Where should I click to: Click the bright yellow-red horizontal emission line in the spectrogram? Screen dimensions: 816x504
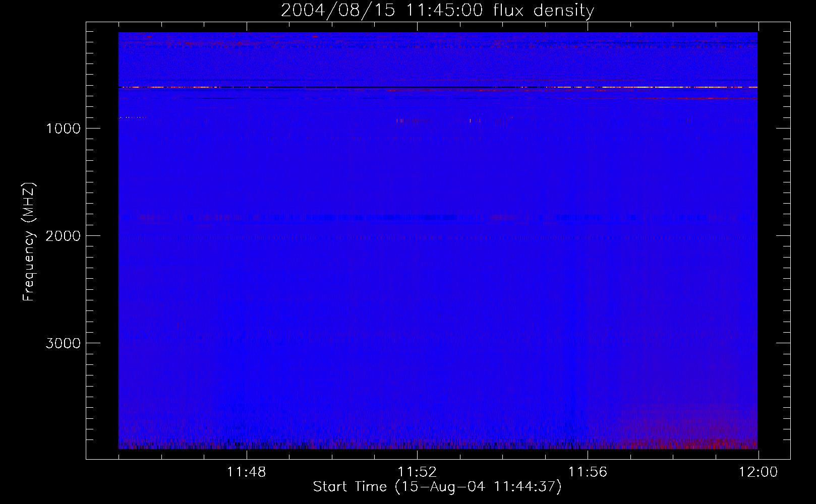click(x=438, y=87)
